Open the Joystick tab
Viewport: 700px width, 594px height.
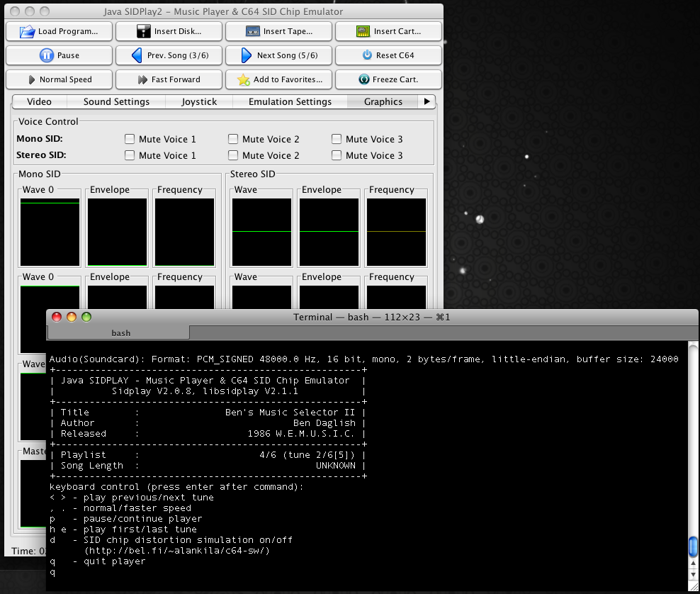click(x=199, y=102)
